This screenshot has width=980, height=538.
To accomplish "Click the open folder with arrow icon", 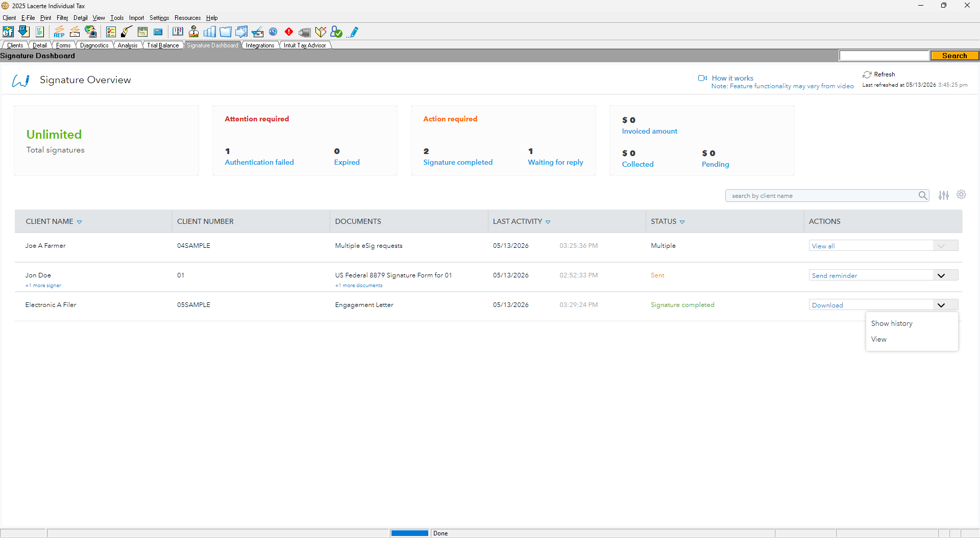I will (321, 32).
